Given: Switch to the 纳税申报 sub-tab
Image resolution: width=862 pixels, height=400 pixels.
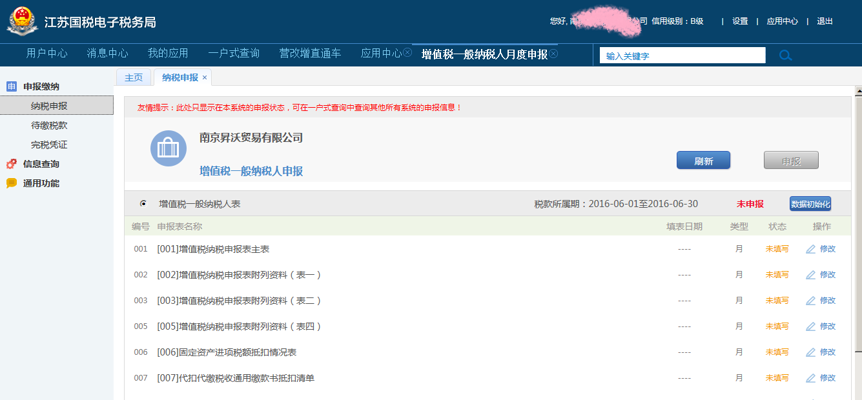Looking at the screenshot, I should click(x=180, y=77).
